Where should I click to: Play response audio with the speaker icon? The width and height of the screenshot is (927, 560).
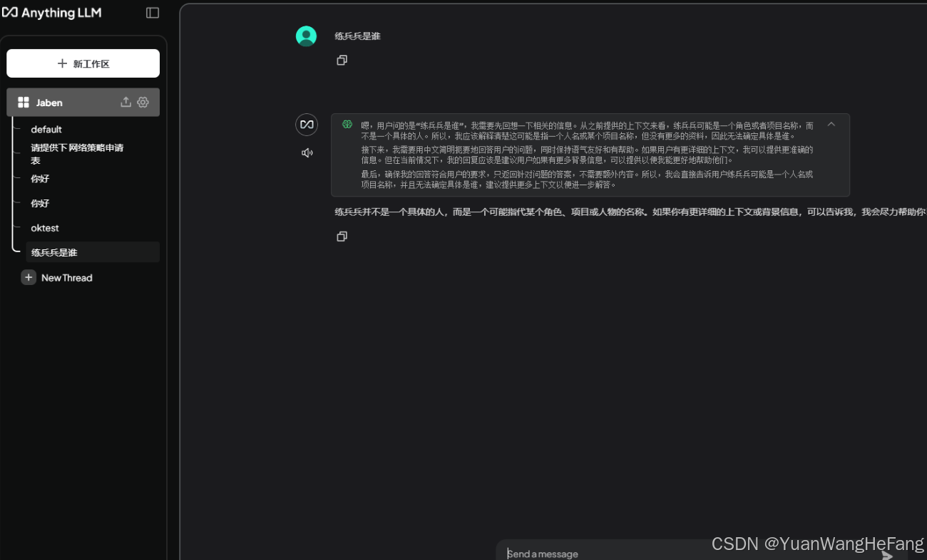pos(307,152)
